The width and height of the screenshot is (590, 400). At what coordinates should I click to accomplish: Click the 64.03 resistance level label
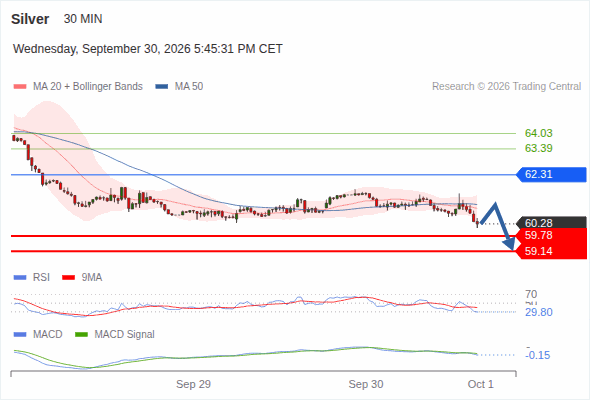538,133
